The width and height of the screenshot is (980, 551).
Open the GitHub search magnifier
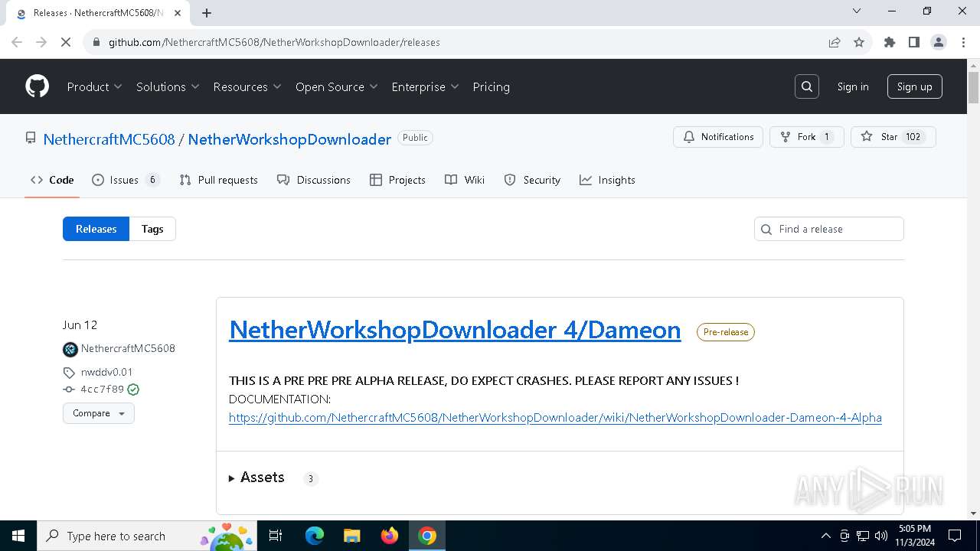(807, 86)
